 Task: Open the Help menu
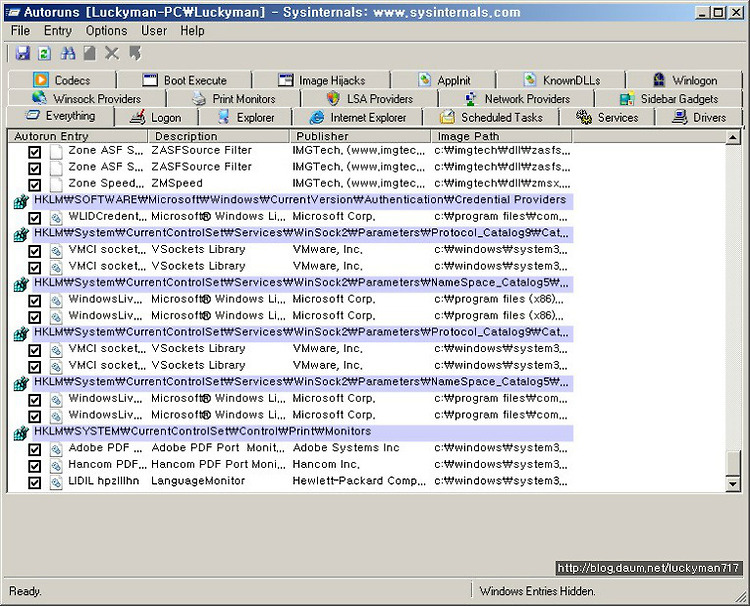(192, 31)
